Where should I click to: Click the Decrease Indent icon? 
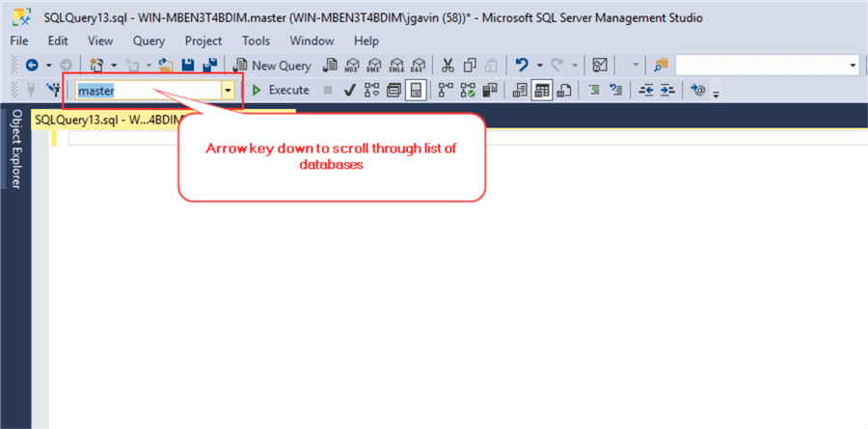(646, 90)
